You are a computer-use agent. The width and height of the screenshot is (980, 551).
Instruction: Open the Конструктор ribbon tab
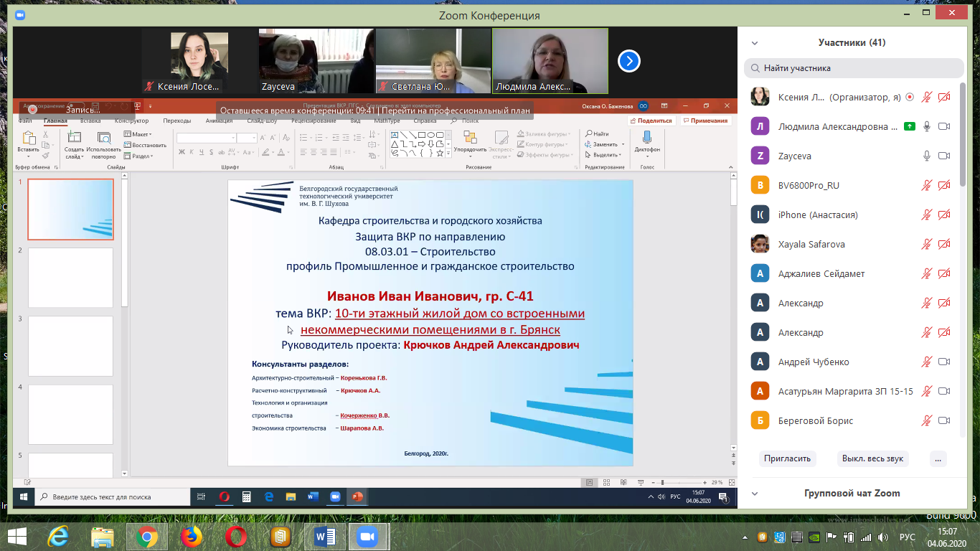coord(131,121)
